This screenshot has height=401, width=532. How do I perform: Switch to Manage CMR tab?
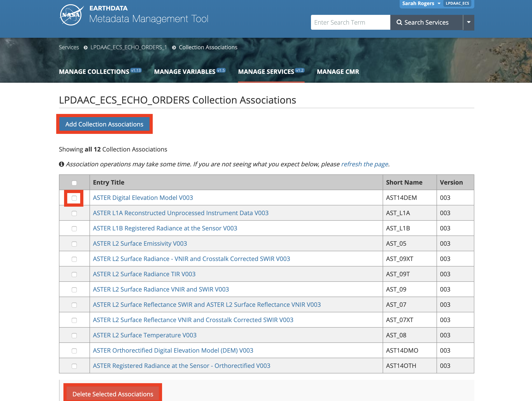338,72
